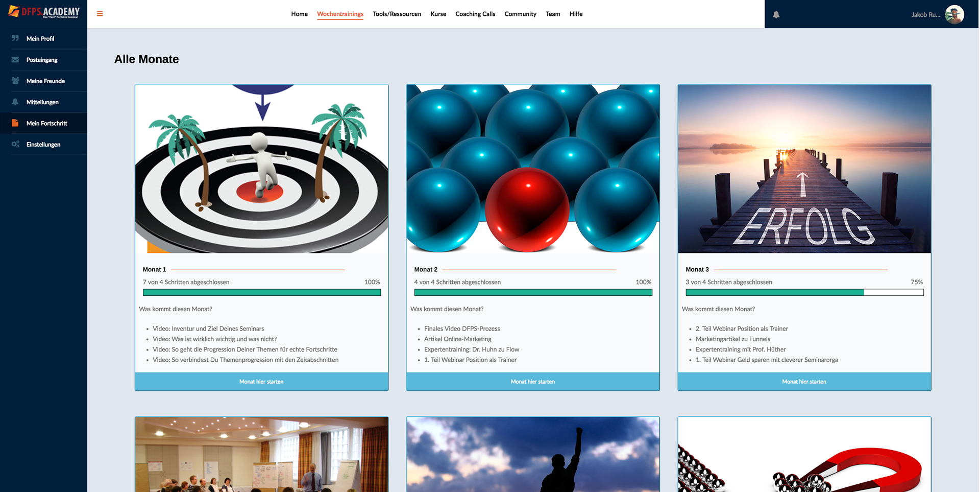The height and width of the screenshot is (492, 980).
Task: Click the Monat 1 progress bar
Action: (262, 292)
